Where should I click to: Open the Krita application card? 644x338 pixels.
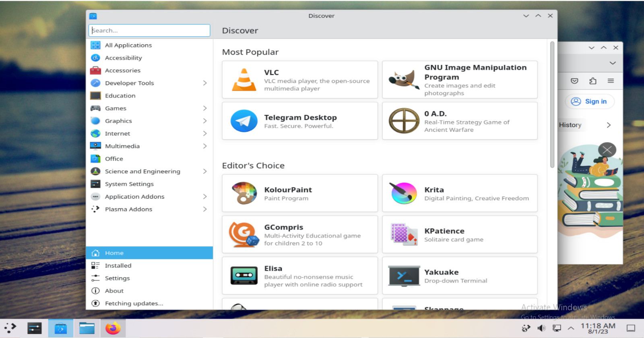460,193
